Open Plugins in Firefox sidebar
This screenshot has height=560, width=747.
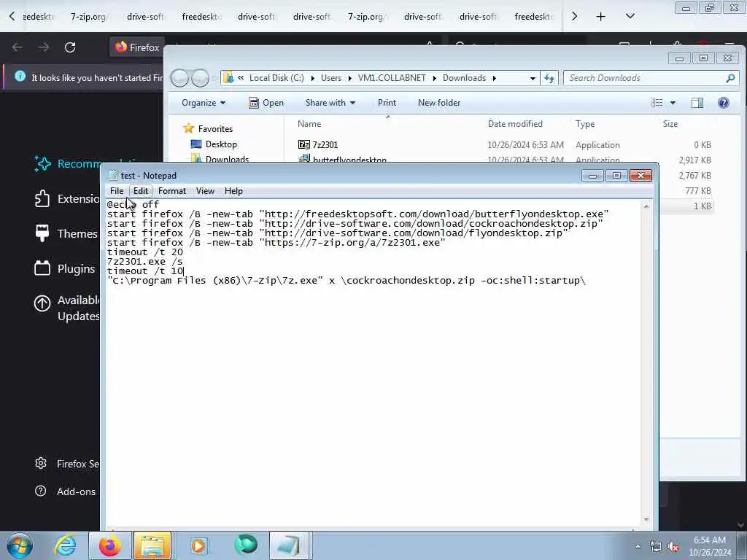tap(65, 268)
